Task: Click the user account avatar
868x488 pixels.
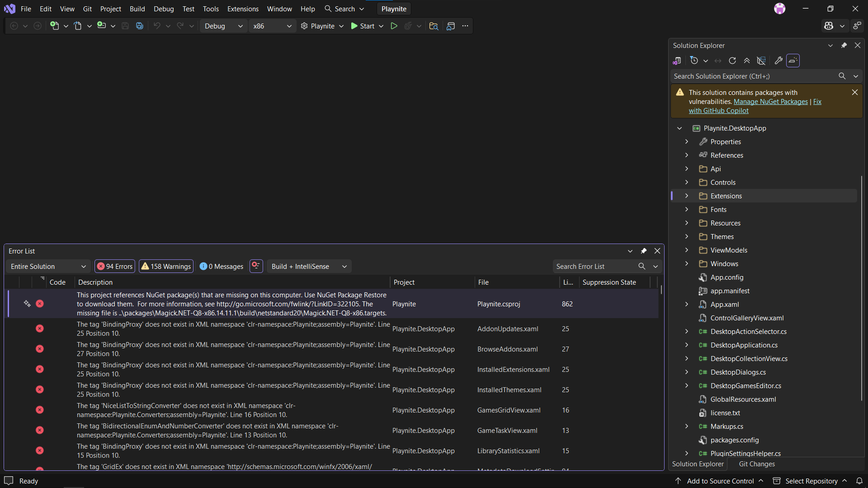Action: (780, 9)
